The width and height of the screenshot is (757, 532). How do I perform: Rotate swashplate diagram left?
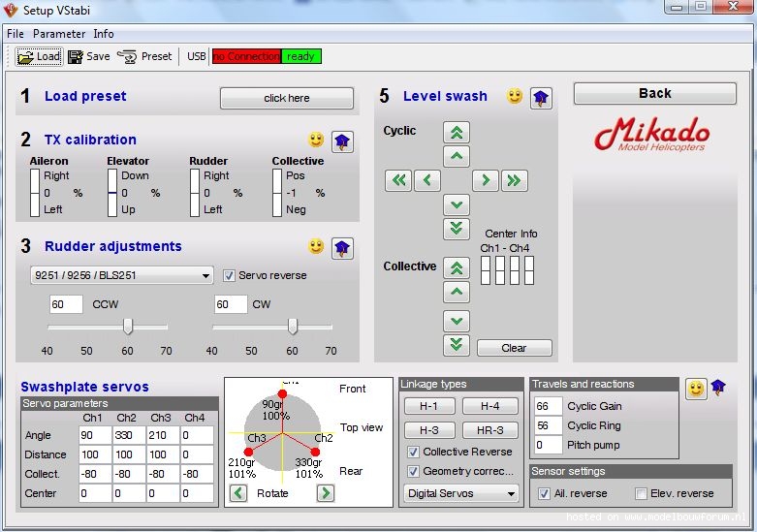(x=238, y=493)
